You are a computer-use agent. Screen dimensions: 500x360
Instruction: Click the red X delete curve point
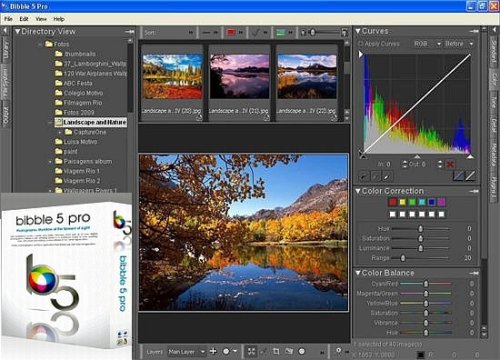click(x=450, y=164)
